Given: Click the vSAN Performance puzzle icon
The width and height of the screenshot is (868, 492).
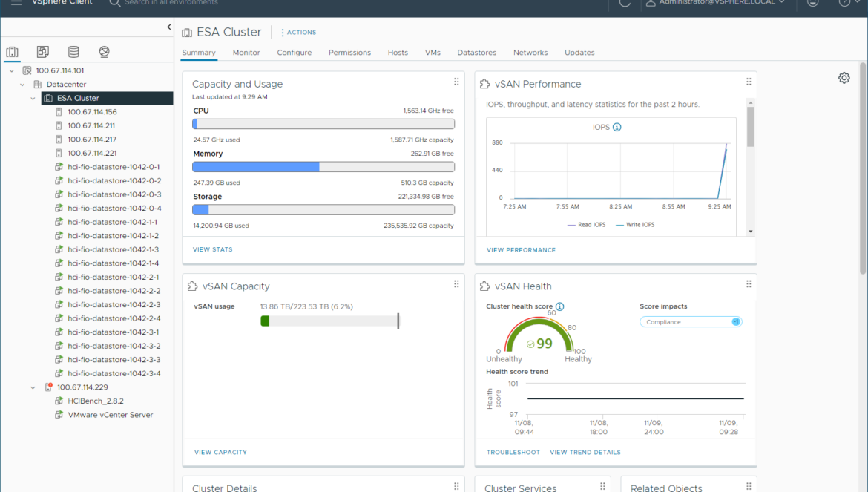Looking at the screenshot, I should (x=485, y=84).
